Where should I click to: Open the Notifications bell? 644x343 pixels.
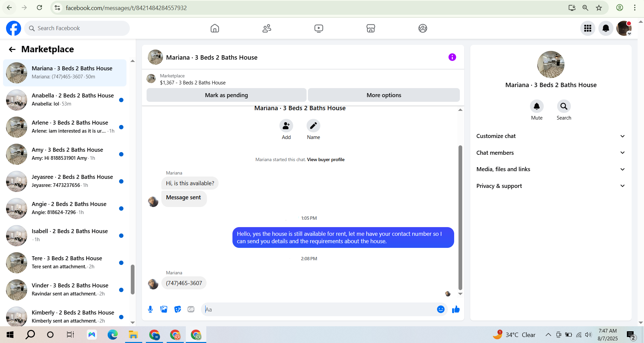pos(606,28)
